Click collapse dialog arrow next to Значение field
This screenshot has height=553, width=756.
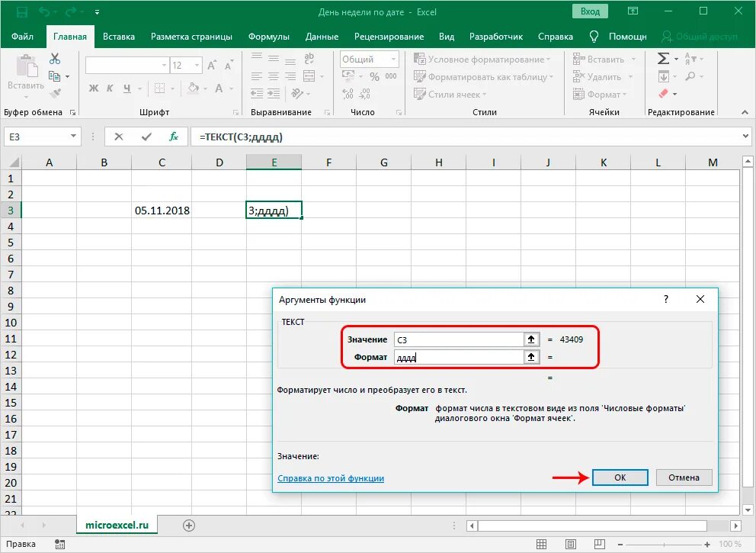coord(531,339)
